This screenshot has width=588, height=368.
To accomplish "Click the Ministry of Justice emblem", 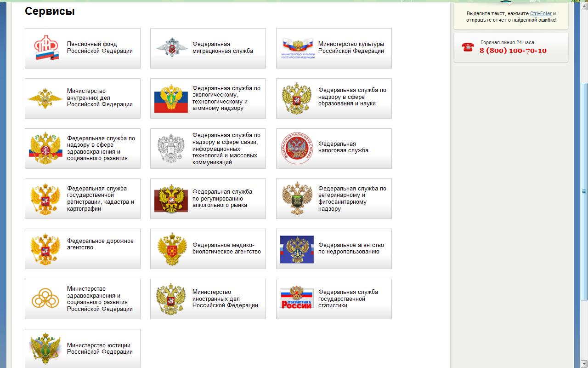I will pos(45,349).
